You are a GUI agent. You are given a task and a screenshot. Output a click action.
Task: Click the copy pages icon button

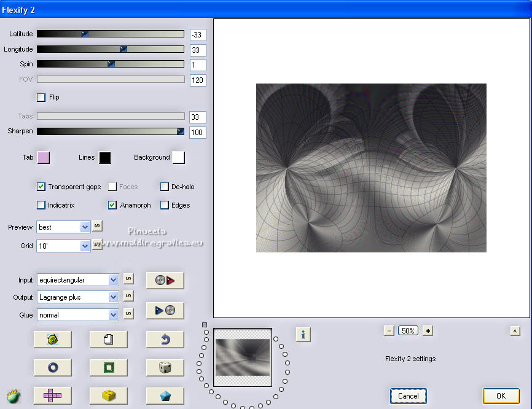[x=108, y=339]
